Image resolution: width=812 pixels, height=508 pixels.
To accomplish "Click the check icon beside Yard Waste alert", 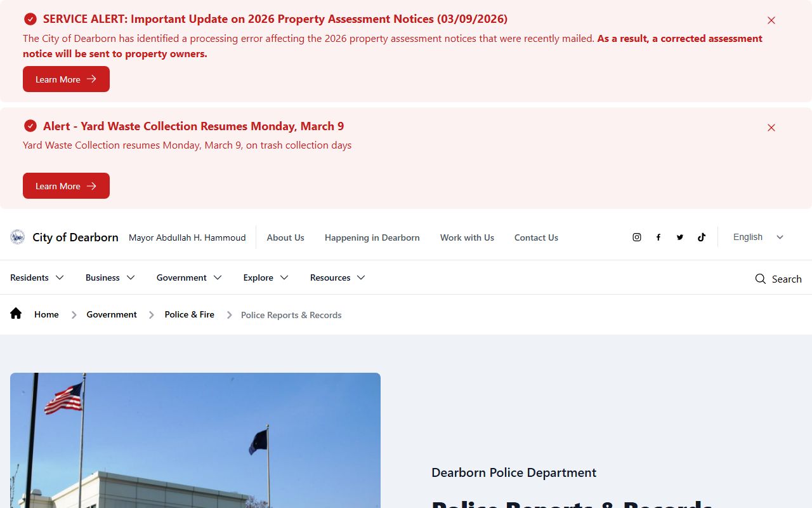I will pyautogui.click(x=30, y=126).
